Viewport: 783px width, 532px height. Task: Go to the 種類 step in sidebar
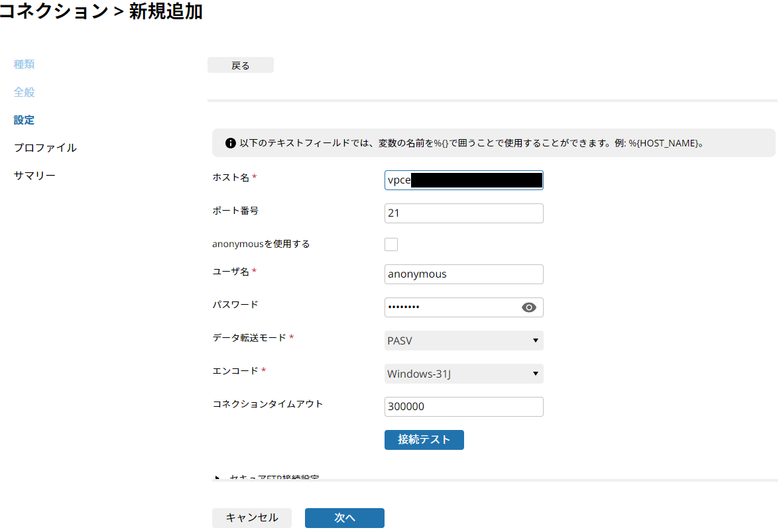[24, 64]
